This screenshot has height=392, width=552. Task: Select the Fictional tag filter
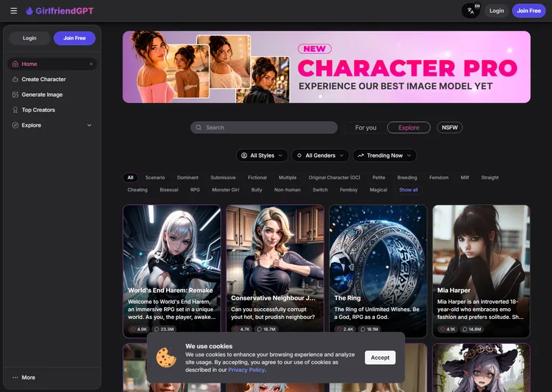pyautogui.click(x=257, y=178)
